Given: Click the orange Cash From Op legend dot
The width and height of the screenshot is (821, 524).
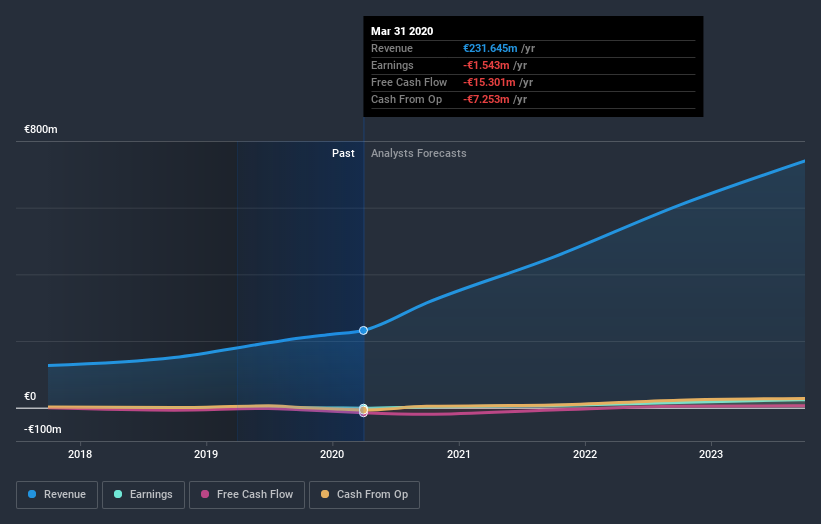Looking at the screenshot, I should pos(325,494).
